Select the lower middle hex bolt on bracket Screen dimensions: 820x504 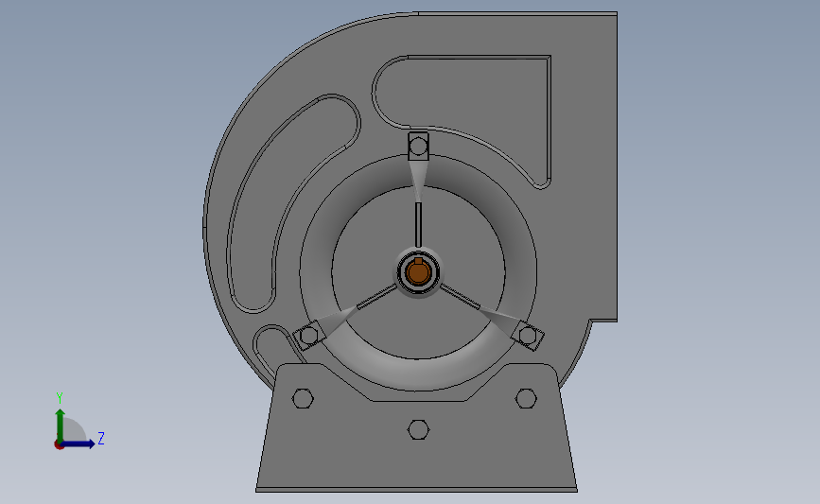pyautogui.click(x=418, y=429)
